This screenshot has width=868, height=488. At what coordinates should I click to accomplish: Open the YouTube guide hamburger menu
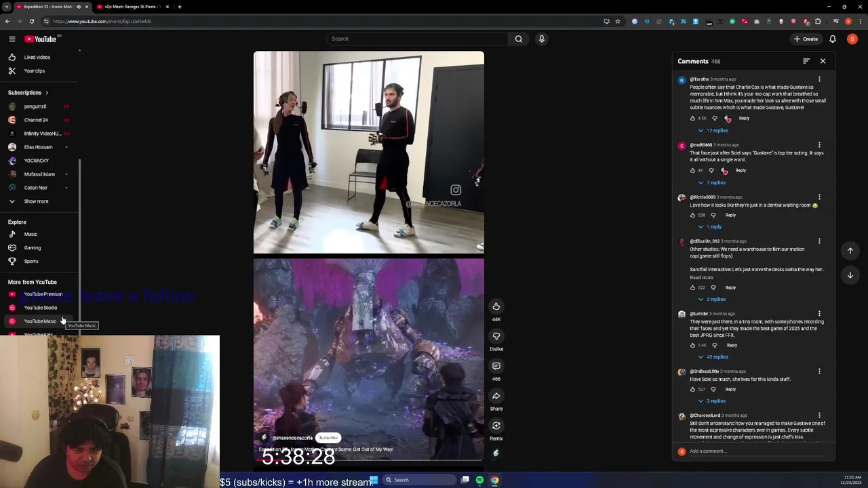[12, 39]
